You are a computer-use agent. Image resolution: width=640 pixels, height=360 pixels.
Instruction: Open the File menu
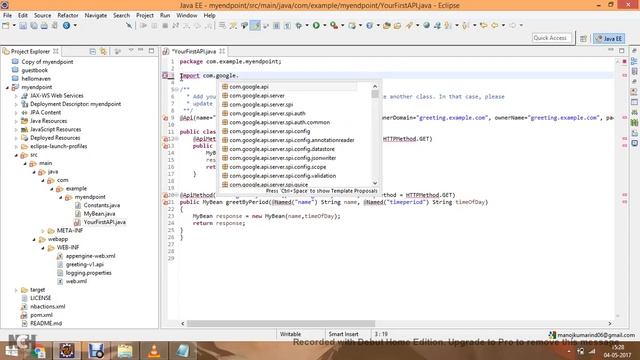point(7,15)
